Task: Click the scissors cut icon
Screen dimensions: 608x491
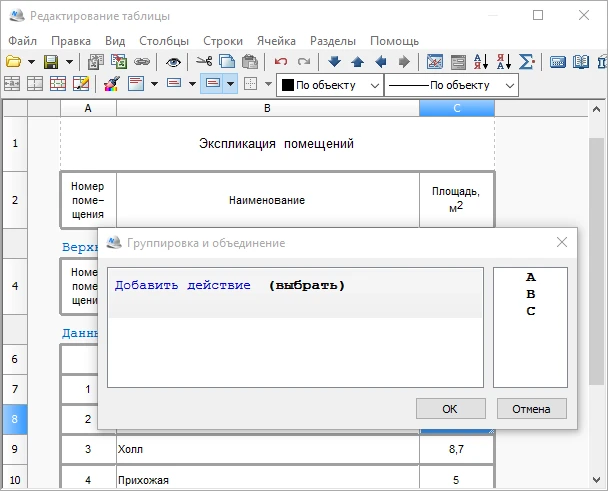Action: click(x=204, y=62)
